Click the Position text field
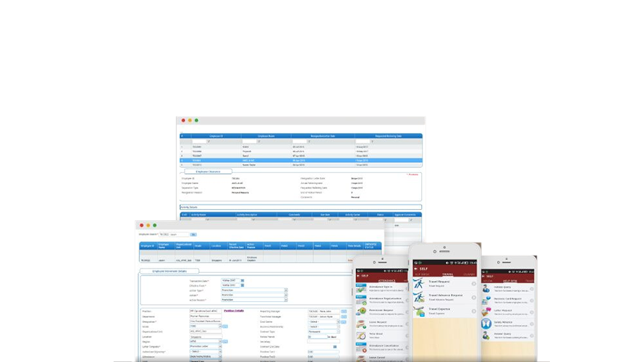Screen dimensions: 644x362 point(206,311)
